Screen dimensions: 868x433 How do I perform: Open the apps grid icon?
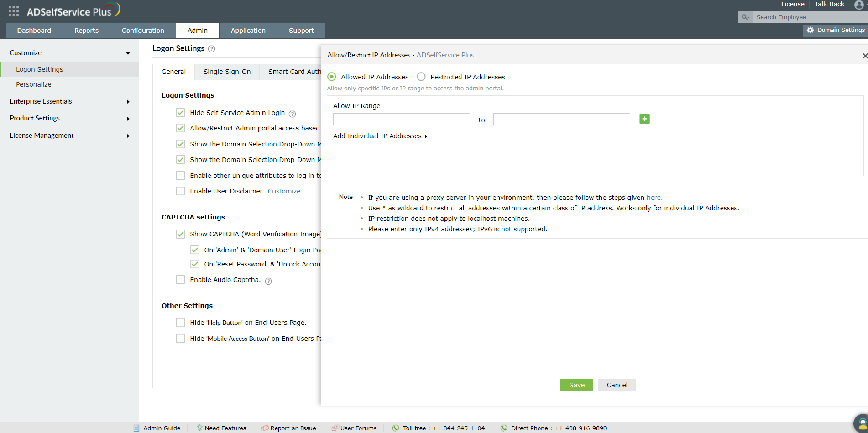[14, 11]
